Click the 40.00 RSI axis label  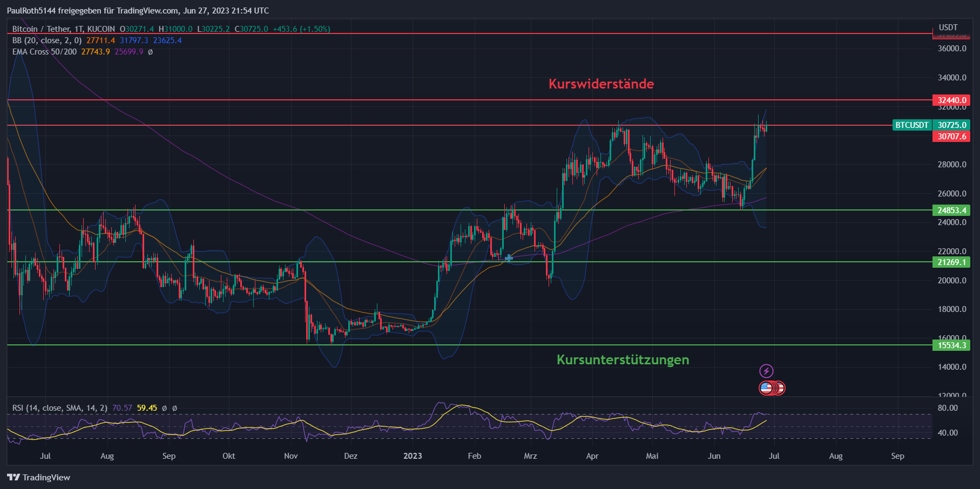[x=948, y=433]
